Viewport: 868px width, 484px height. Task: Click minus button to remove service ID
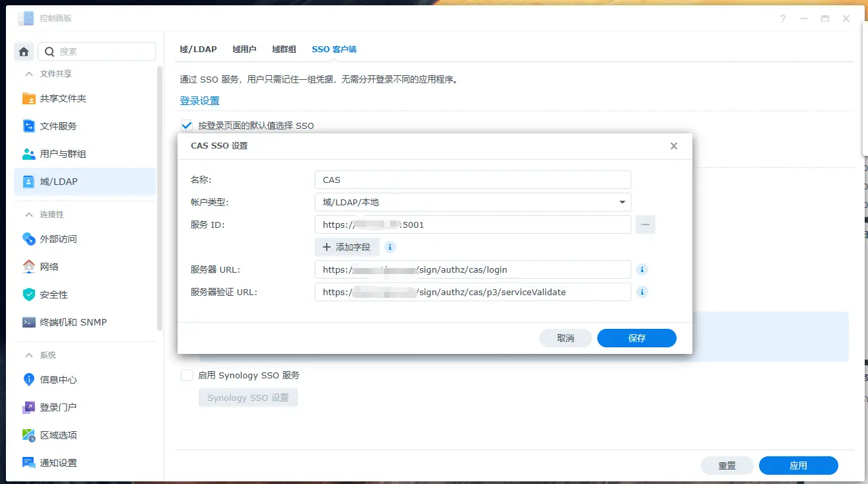click(645, 225)
